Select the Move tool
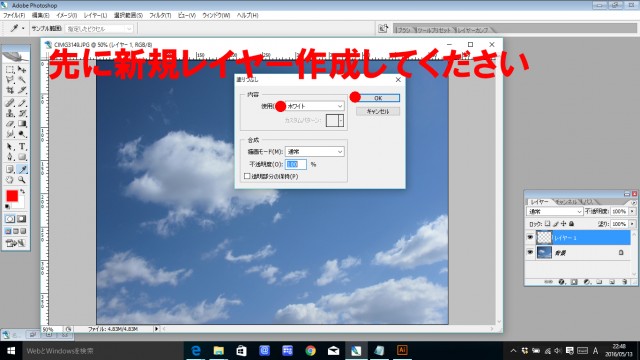Viewport: 640px width, 360px height. (x=22, y=70)
